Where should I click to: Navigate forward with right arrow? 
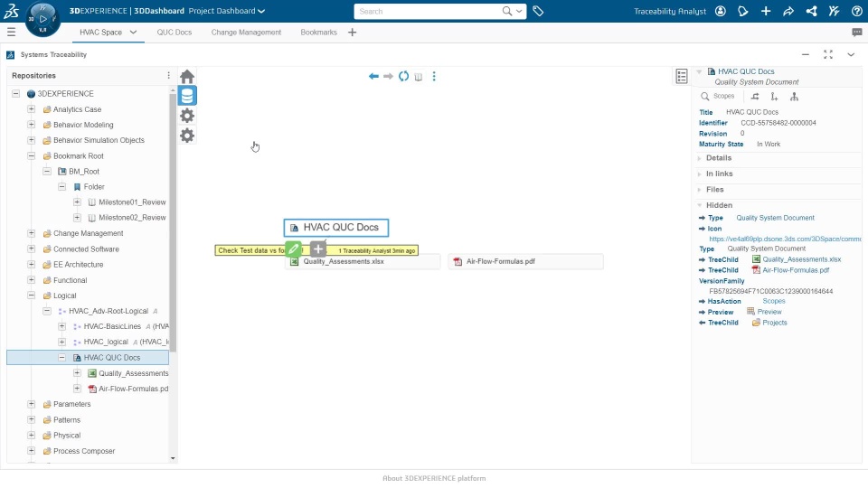click(388, 76)
